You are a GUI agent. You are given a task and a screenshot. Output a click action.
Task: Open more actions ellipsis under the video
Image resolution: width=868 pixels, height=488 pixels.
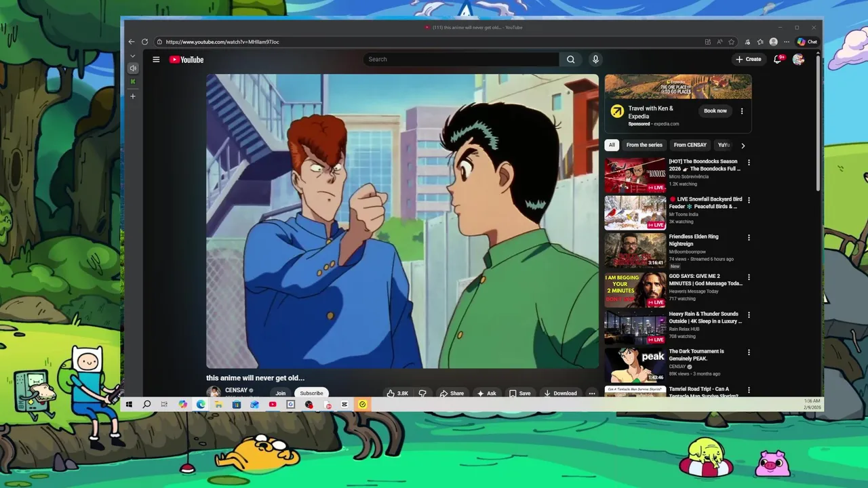[592, 393]
